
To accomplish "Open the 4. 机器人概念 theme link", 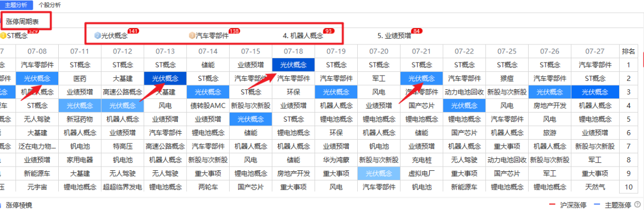I will (x=303, y=36).
